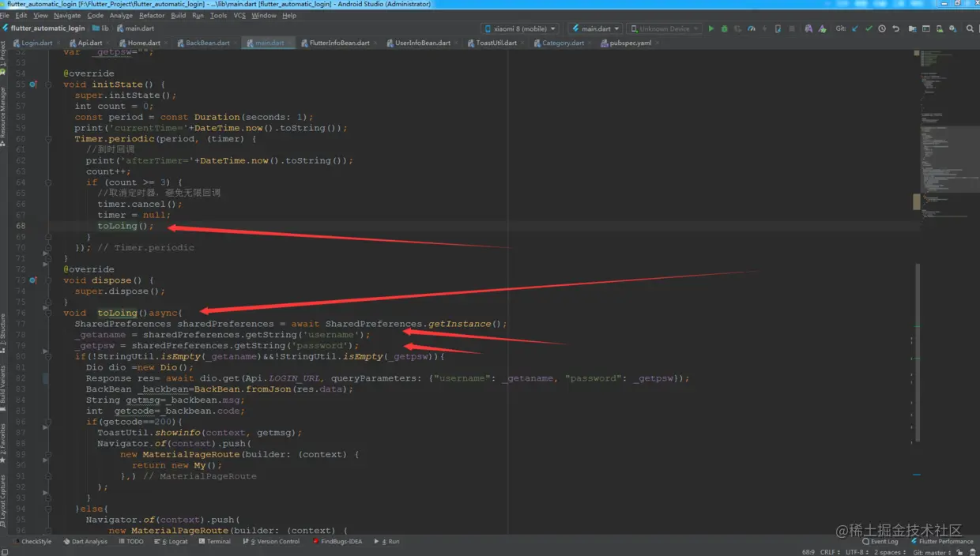Switch to the pubspec.yaml tab
This screenshot has height=556, width=980.
pos(630,43)
